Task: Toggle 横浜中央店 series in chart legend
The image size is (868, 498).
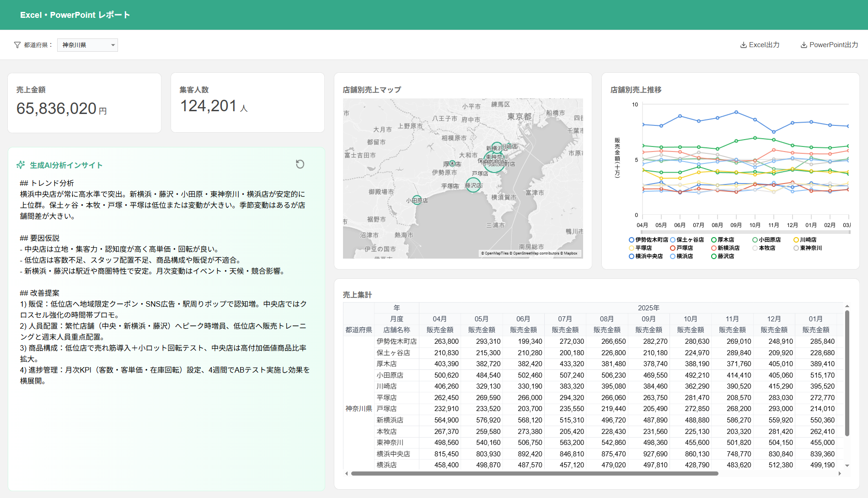Action: (645, 256)
